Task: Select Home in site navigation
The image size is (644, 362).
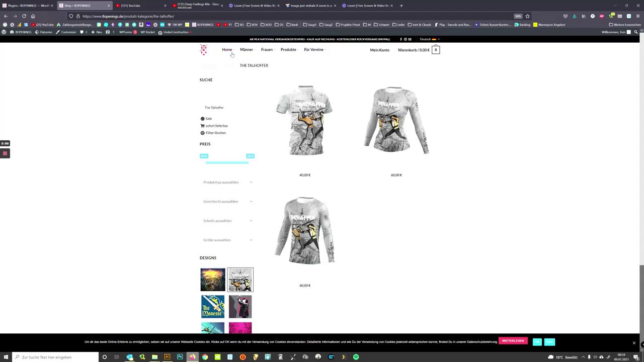Action: (x=227, y=50)
